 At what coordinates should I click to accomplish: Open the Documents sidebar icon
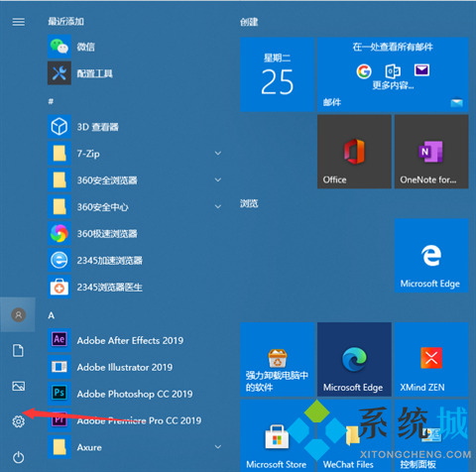click(18, 350)
